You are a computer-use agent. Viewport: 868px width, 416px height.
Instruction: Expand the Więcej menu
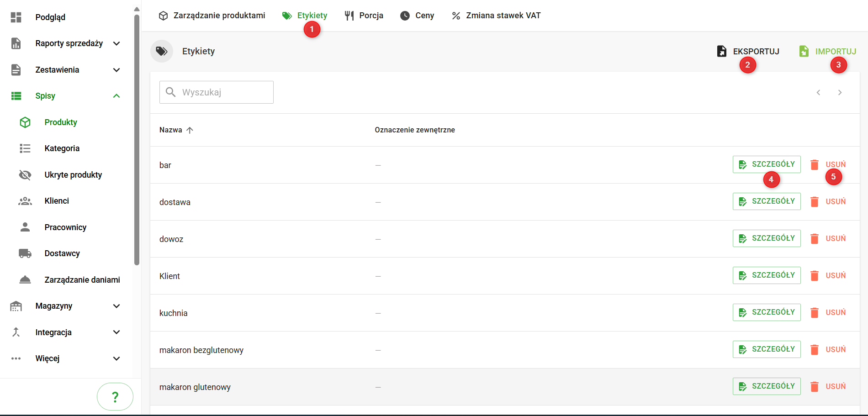pos(116,358)
